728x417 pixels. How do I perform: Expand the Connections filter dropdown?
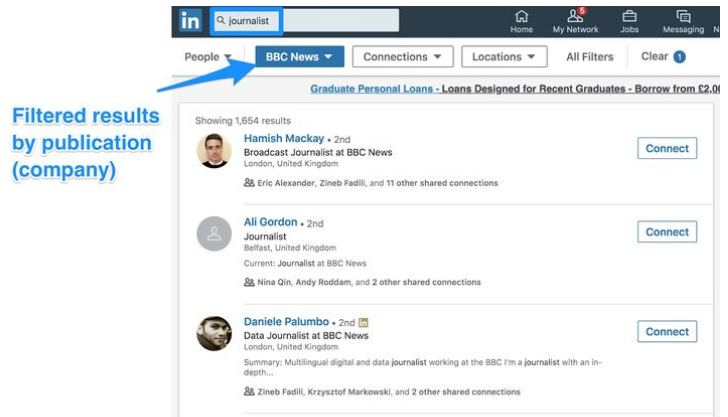(403, 57)
